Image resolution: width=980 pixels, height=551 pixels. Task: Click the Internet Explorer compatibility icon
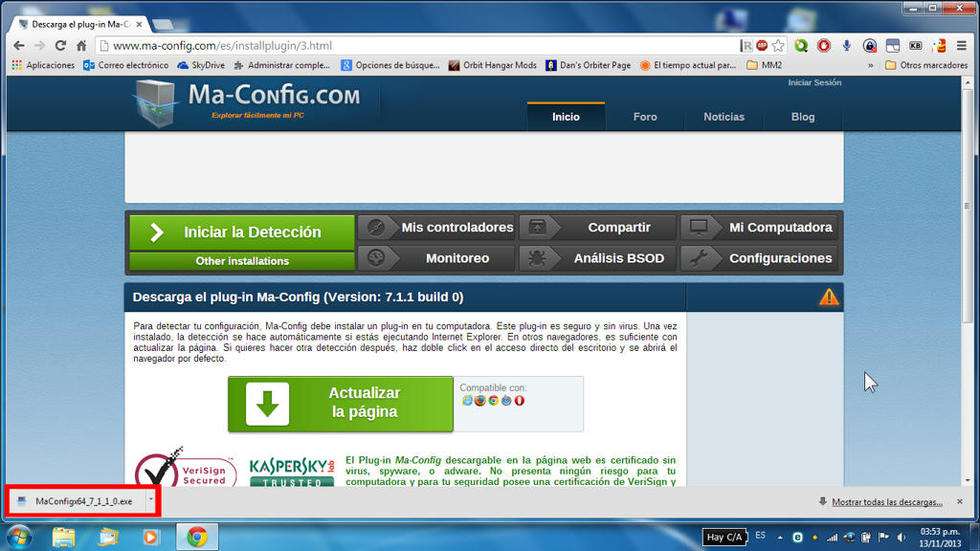pos(467,401)
